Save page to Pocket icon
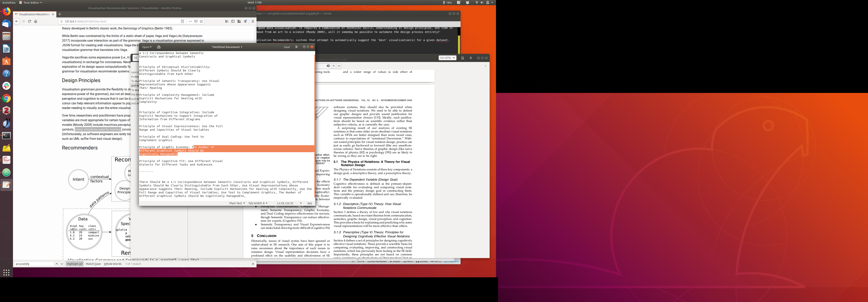This screenshot has height=302, width=868. [196, 21]
